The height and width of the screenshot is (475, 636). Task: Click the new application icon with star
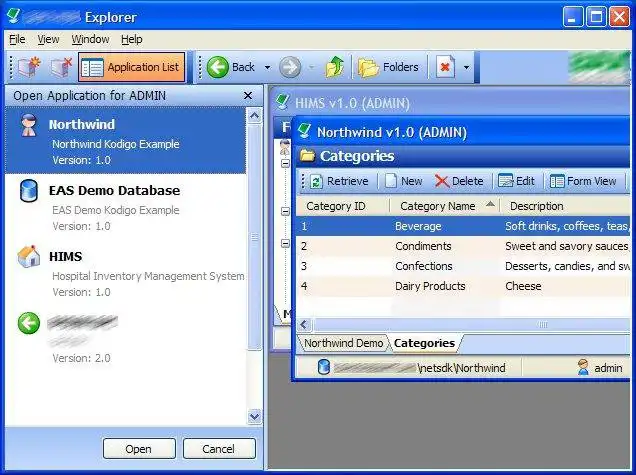(x=30, y=67)
